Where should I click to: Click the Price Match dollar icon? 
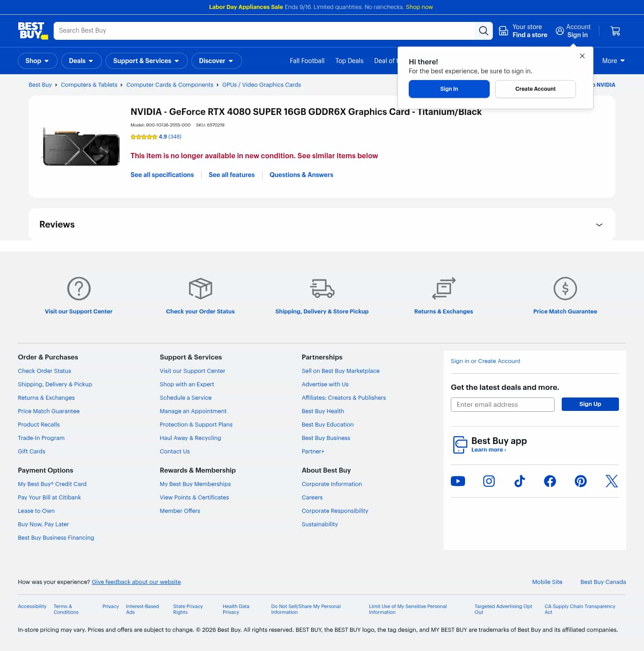(565, 288)
